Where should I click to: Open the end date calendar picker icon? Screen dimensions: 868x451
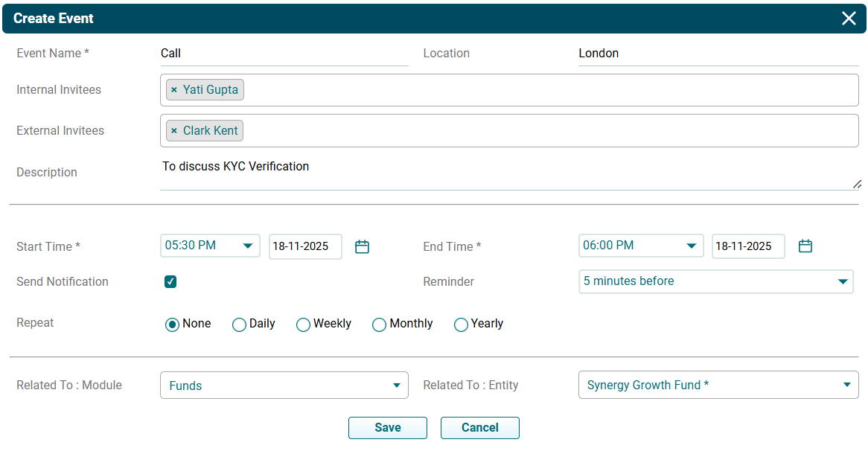coord(805,246)
